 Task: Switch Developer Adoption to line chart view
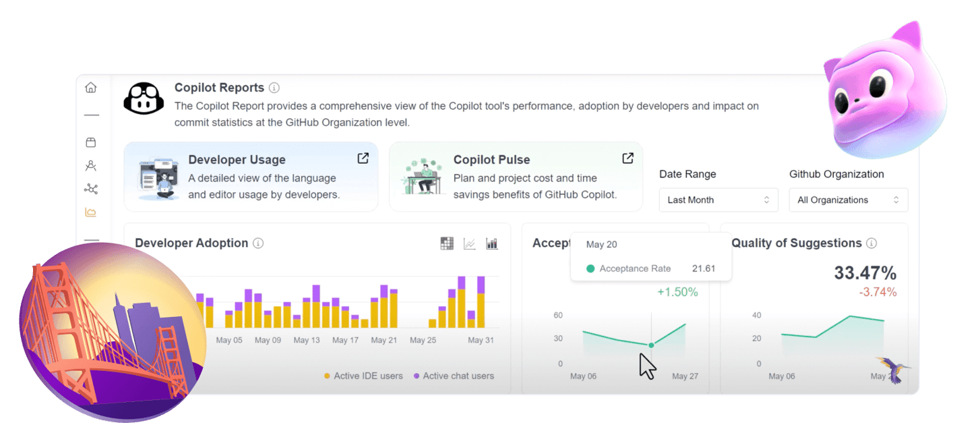pos(470,244)
